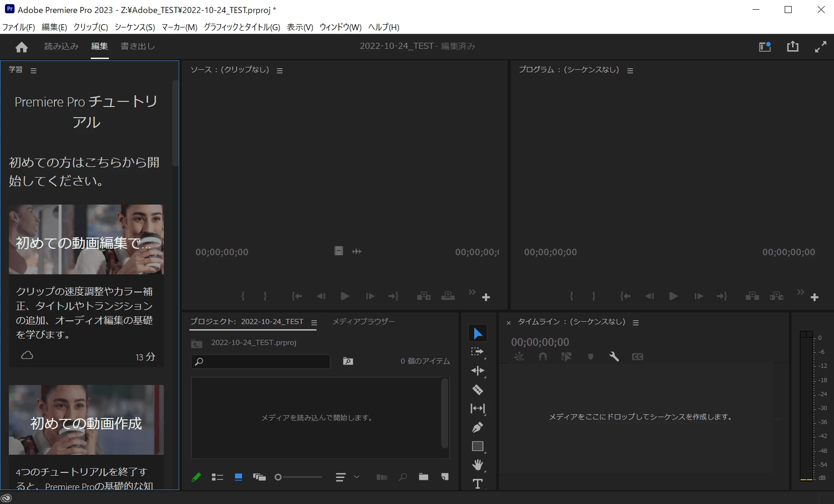Toggle caption track options CC button
Screen dimensions: 834x504
point(638,357)
